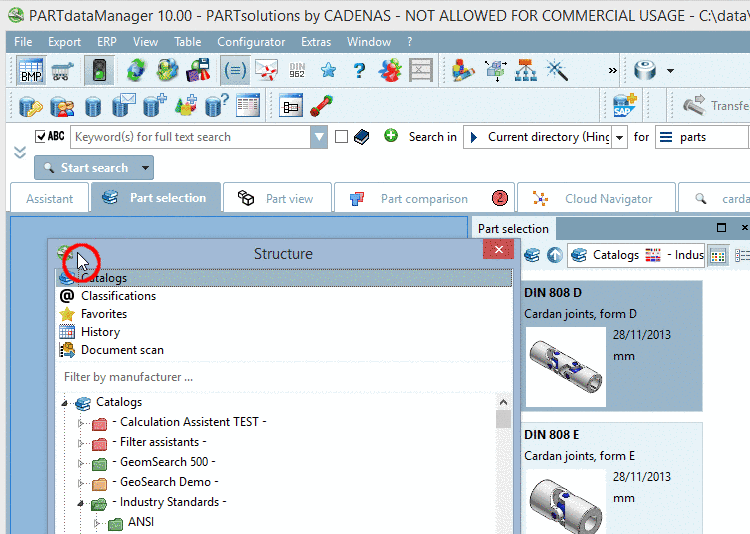Screen dimensions: 750x534
Task: Toggle the traffic light status icon
Action: (99, 71)
